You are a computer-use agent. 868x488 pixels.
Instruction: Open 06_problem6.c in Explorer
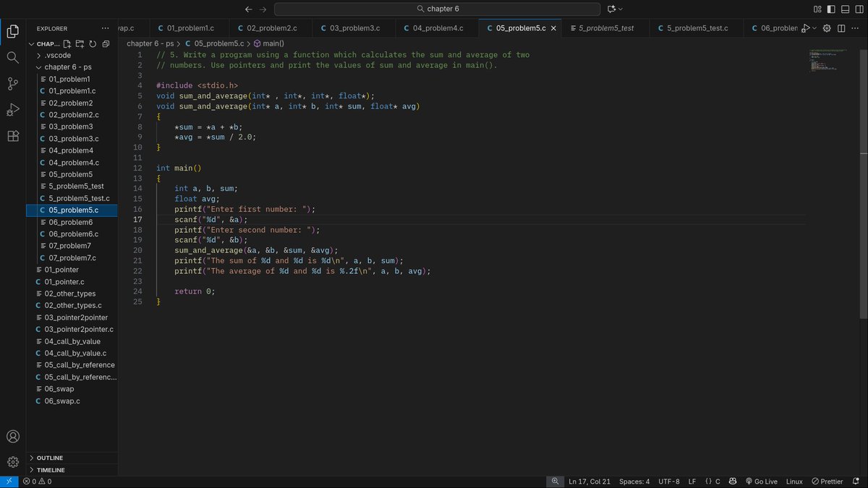pyautogui.click(x=72, y=234)
